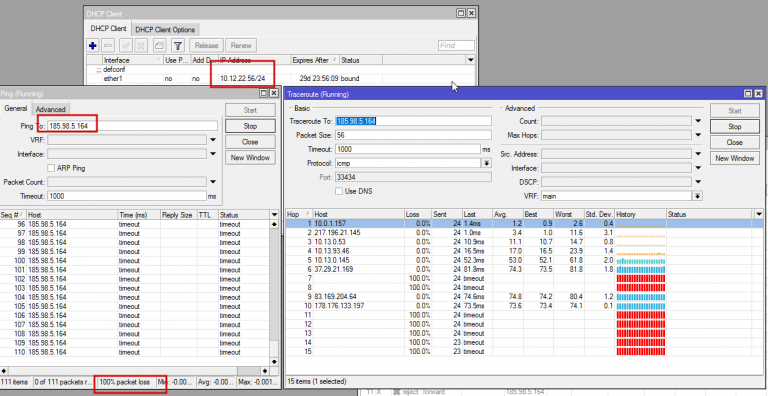Expand the DSCP dropdown

pos(698,182)
